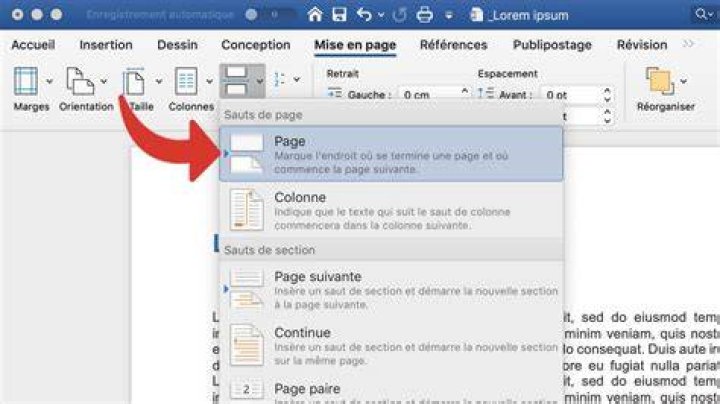Switch to the Conception tab
The width and height of the screenshot is (720, 404).
pyautogui.click(x=256, y=45)
